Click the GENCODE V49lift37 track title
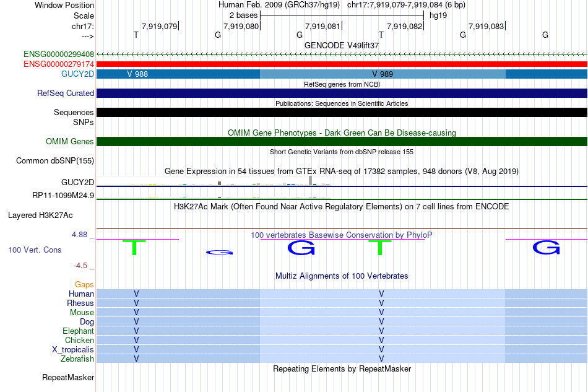The width and height of the screenshot is (588, 392). (x=342, y=45)
